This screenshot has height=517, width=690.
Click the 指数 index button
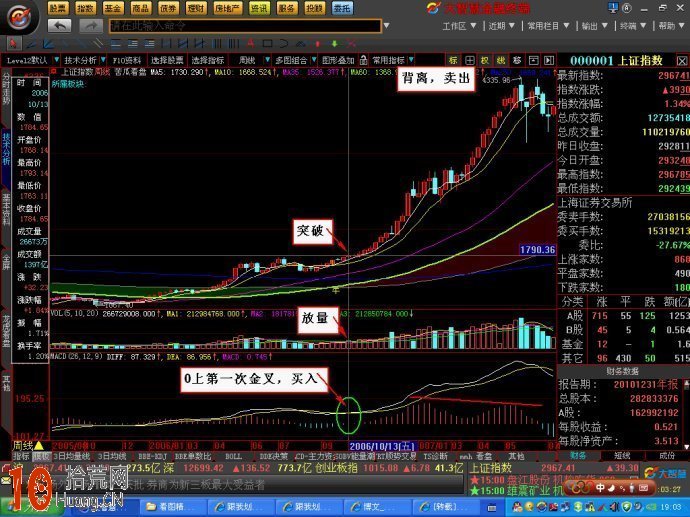[85, 8]
